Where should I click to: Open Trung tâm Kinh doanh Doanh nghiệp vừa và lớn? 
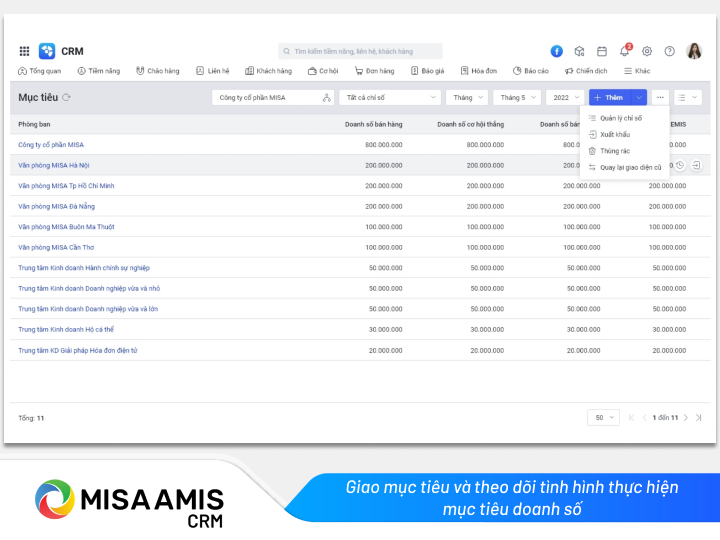(88, 309)
